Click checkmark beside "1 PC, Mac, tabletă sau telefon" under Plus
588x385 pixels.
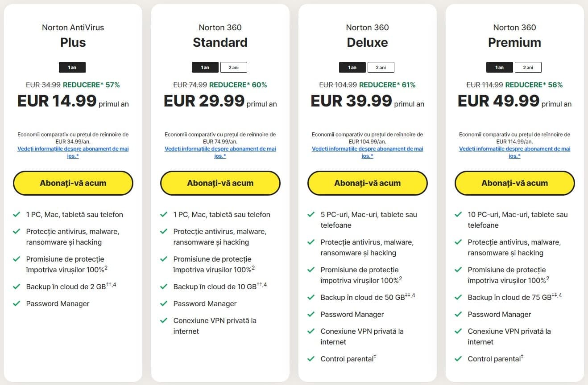16,214
